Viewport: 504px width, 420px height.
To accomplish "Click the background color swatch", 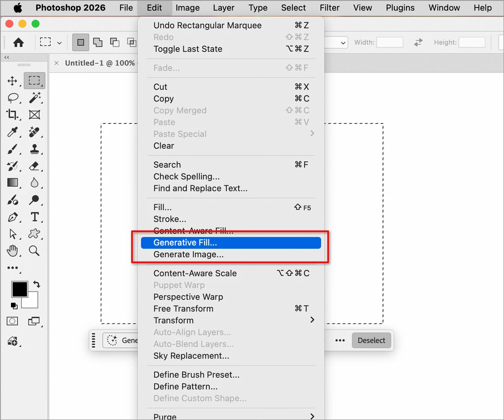I will tap(33, 303).
